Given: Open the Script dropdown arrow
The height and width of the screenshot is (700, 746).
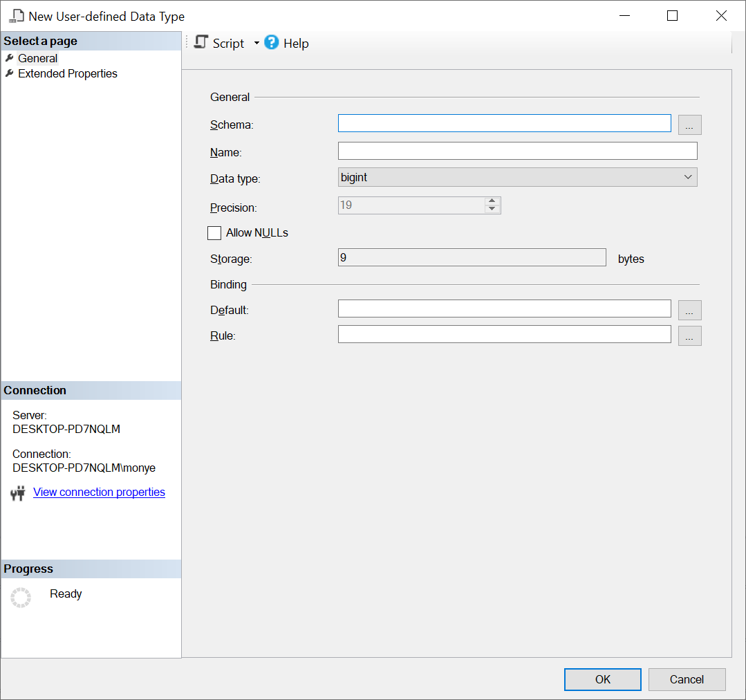Looking at the screenshot, I should 257,43.
